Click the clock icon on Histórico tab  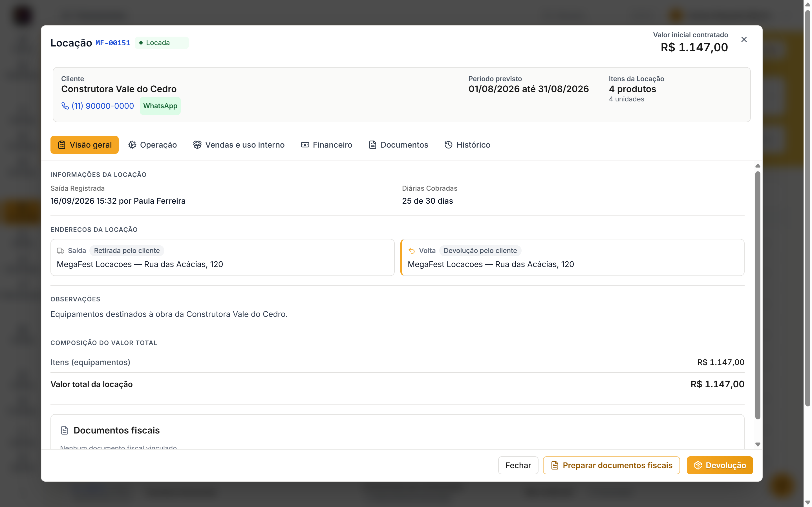pos(448,145)
